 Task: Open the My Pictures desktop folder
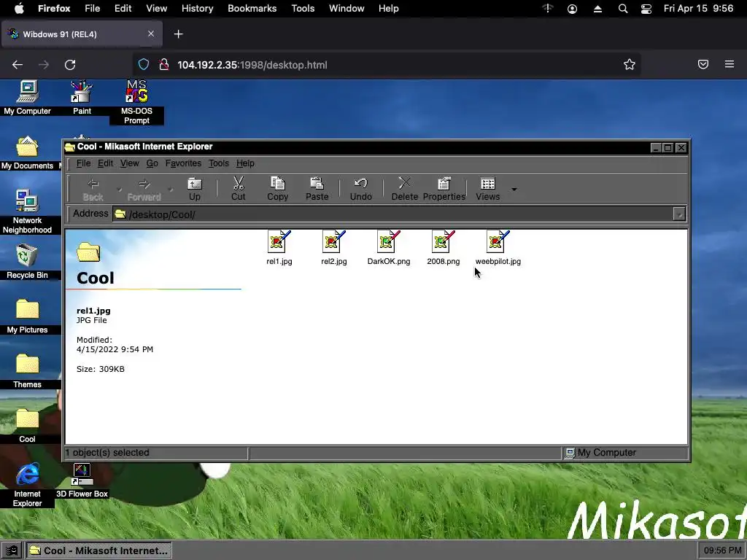pyautogui.click(x=27, y=316)
